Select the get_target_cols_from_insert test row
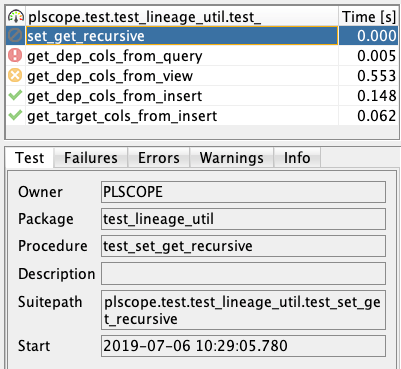 (x=202, y=116)
